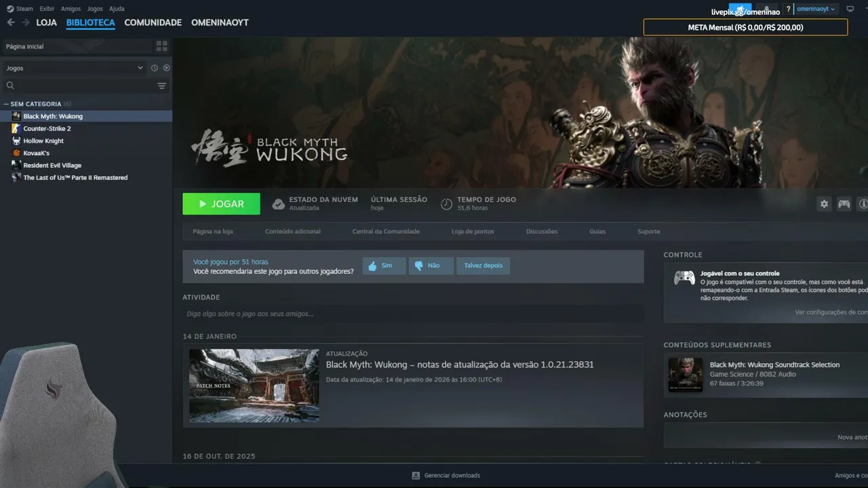The height and width of the screenshot is (488, 868).
Task: Select Black Myth: Wukong game icon in list
Action: (x=16, y=116)
